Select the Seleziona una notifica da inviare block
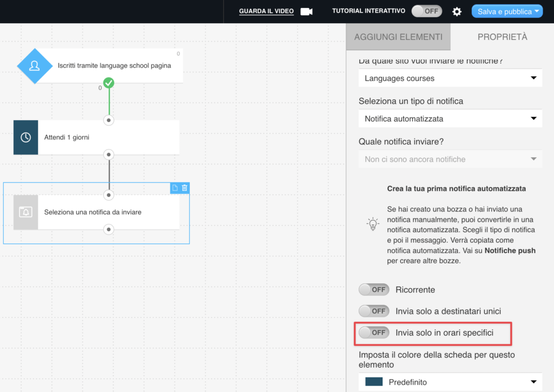Image resolution: width=554 pixels, height=392 pixels. [x=96, y=212]
